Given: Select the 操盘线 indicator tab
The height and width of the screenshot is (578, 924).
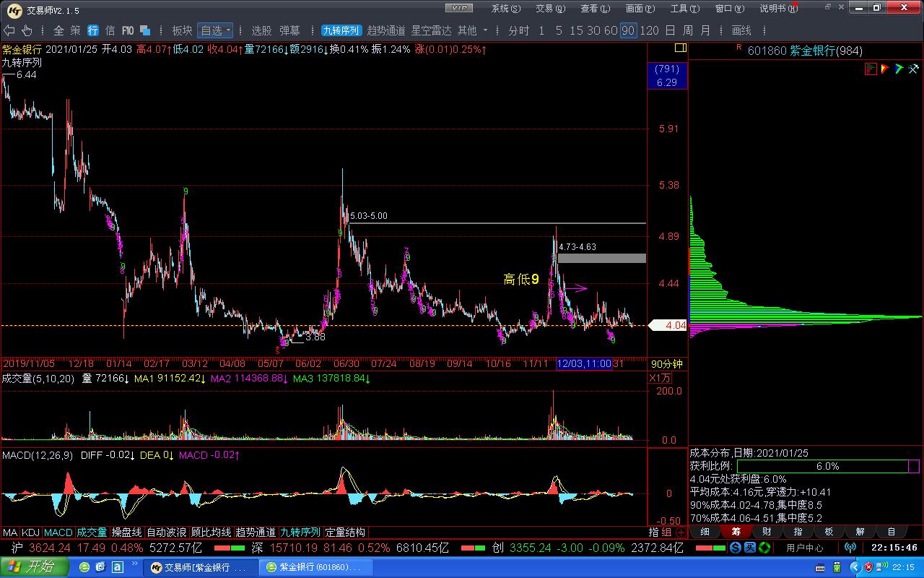Looking at the screenshot, I should 127,532.
